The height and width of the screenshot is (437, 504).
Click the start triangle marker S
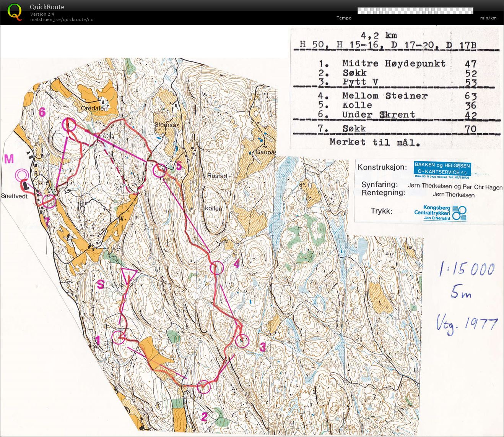point(129,276)
